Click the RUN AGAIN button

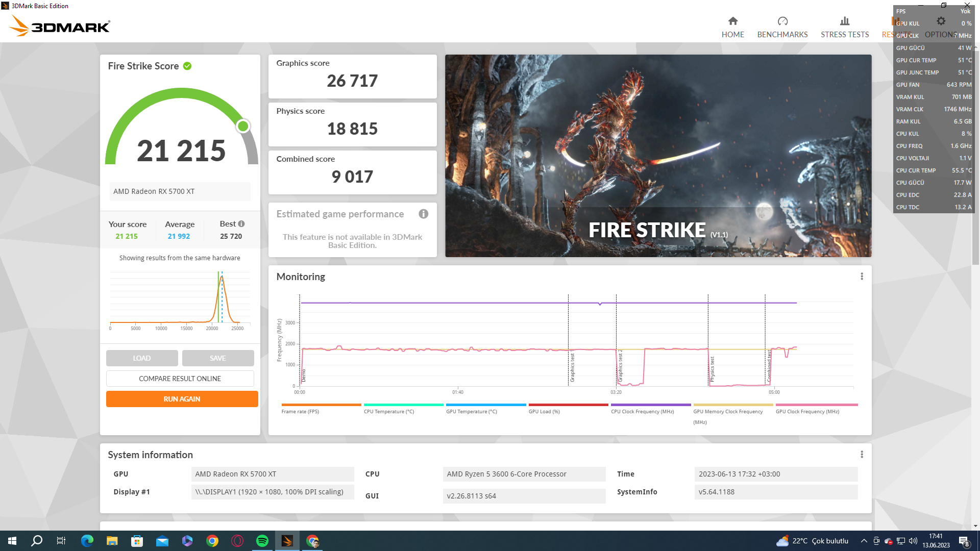182,399
